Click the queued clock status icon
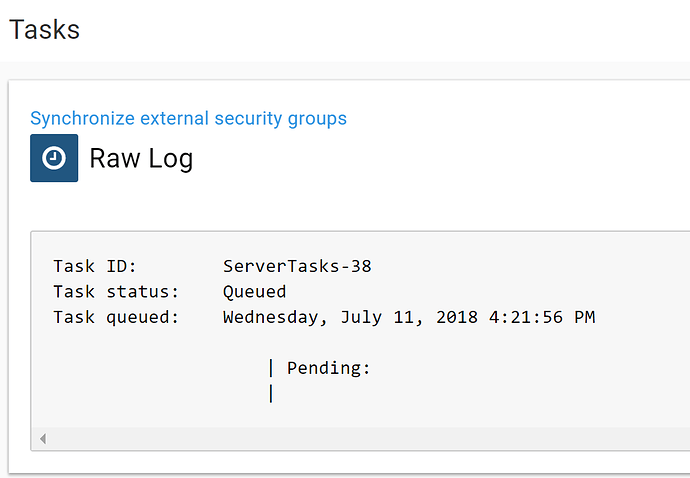 tap(54, 158)
